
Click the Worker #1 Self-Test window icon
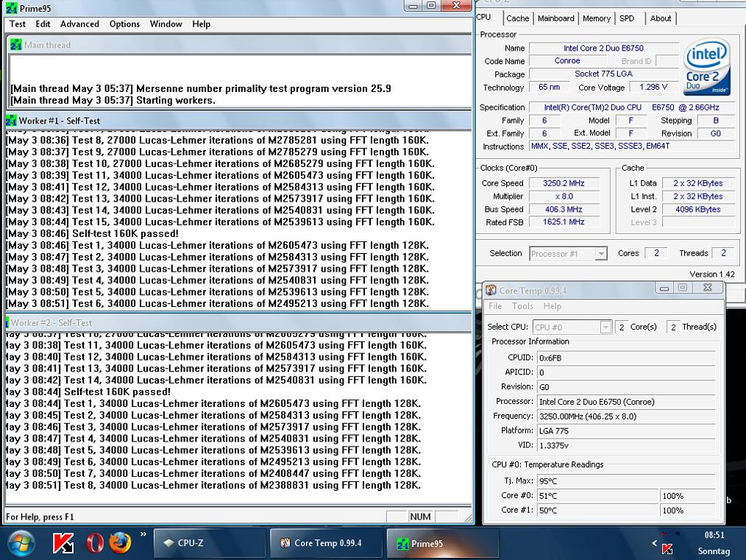(x=11, y=121)
